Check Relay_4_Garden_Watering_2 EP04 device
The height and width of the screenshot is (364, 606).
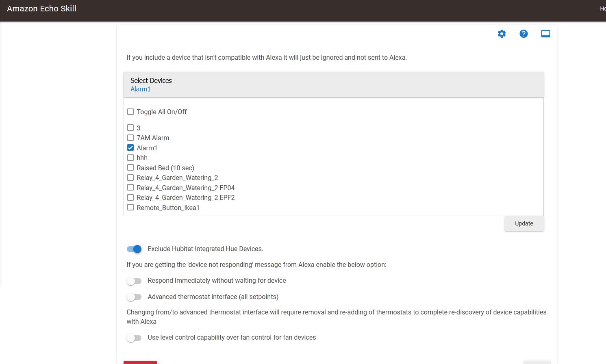point(130,188)
